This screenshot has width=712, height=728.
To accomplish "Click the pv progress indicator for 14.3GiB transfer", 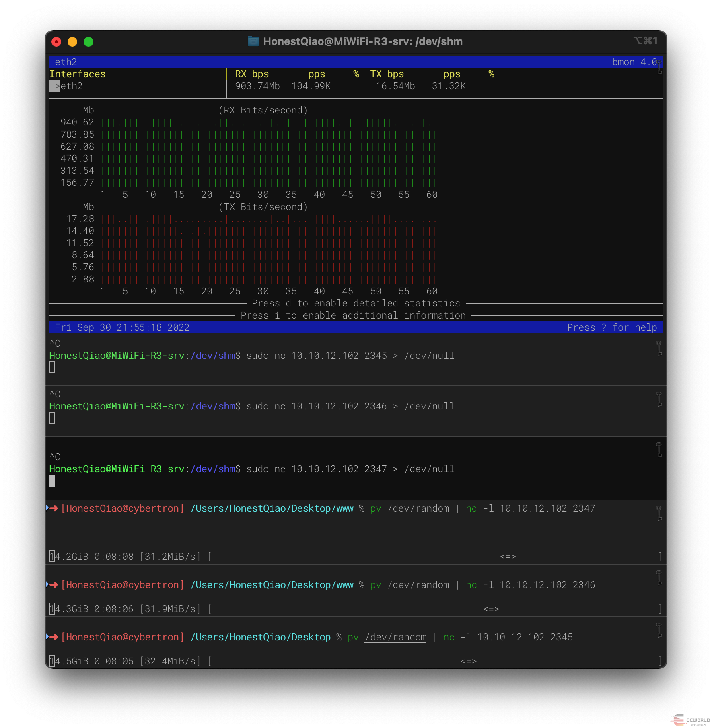I will coord(491,609).
